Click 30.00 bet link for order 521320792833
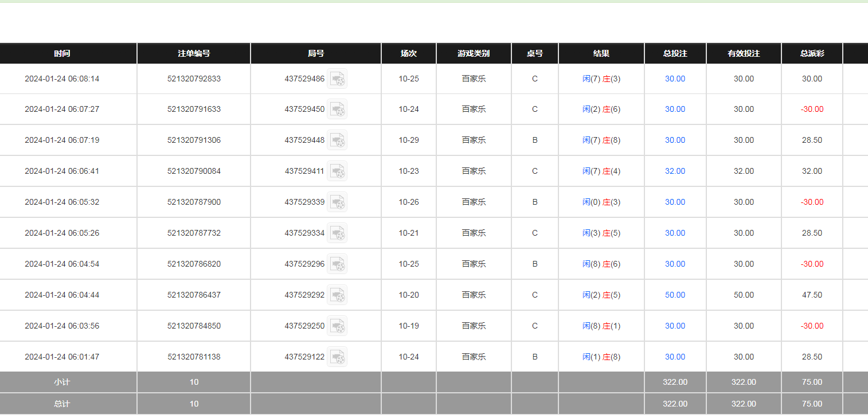868x418 pixels. click(675, 79)
